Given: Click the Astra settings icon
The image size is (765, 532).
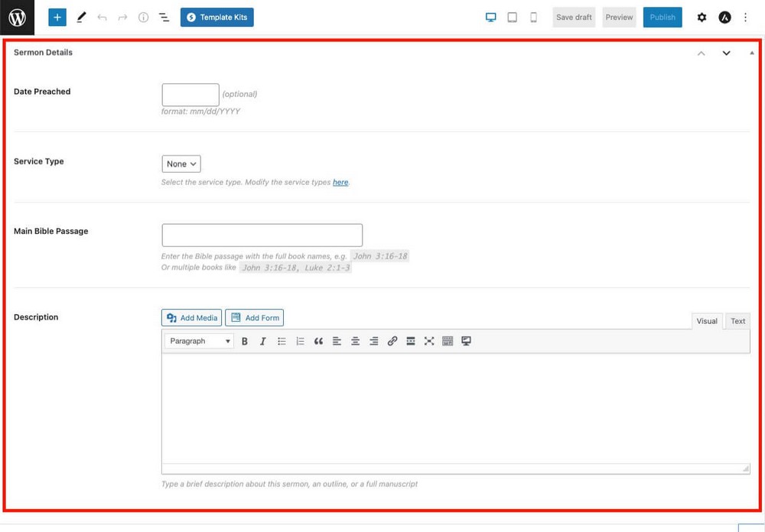Looking at the screenshot, I should (x=724, y=17).
